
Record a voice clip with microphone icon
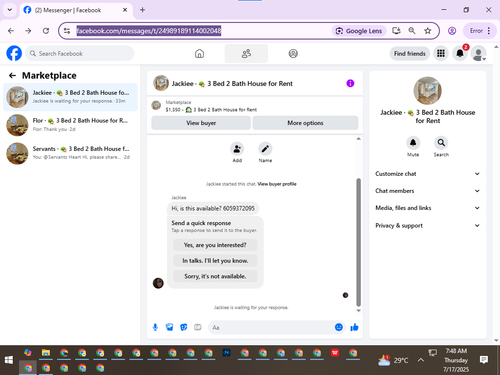(x=155, y=327)
